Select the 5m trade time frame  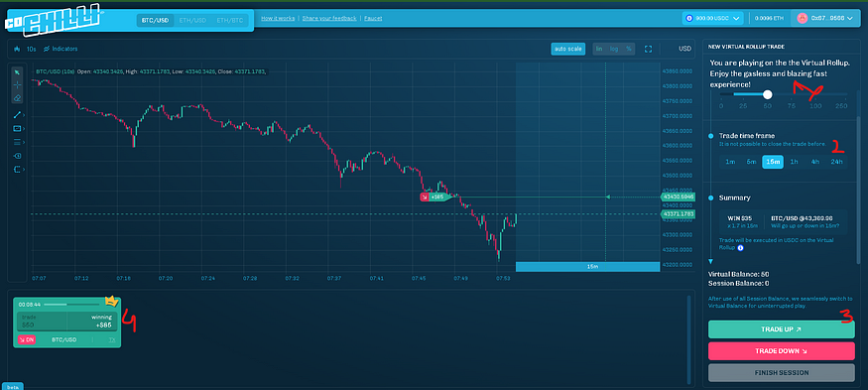(x=751, y=162)
